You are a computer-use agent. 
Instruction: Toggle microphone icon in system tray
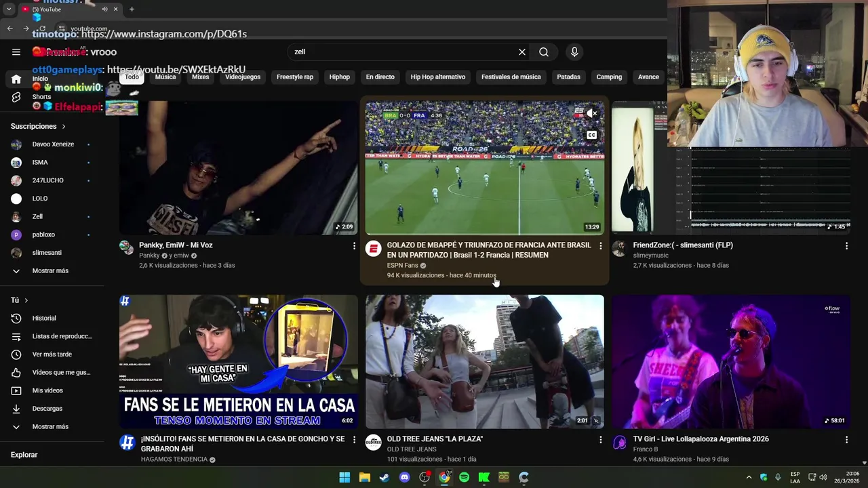pos(778,477)
